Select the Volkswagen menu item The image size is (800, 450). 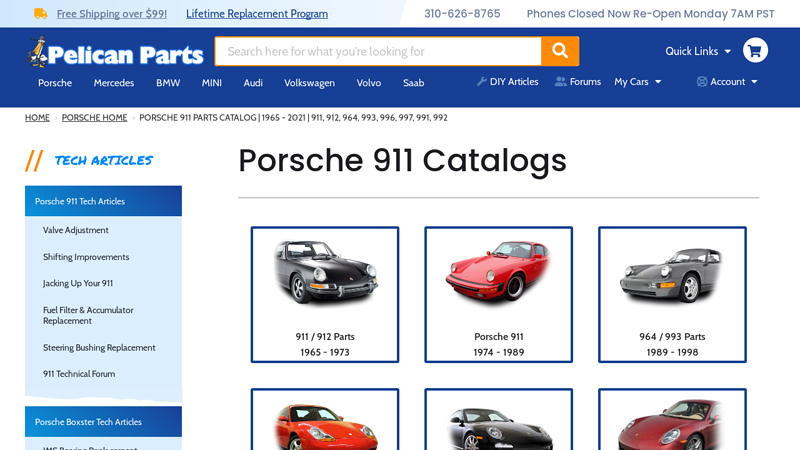309,83
